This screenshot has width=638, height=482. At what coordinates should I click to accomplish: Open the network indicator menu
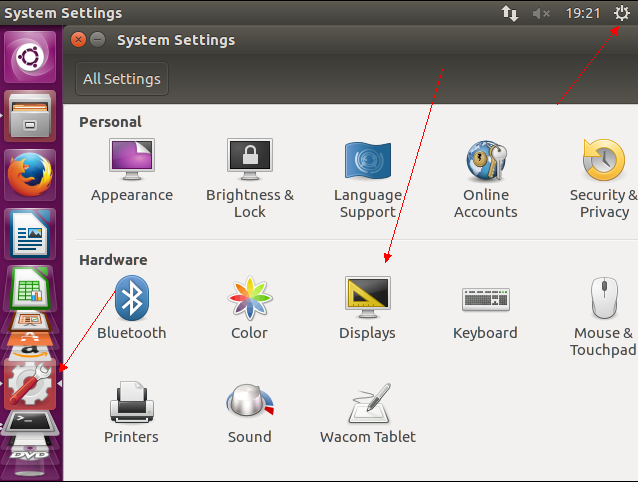(x=510, y=13)
